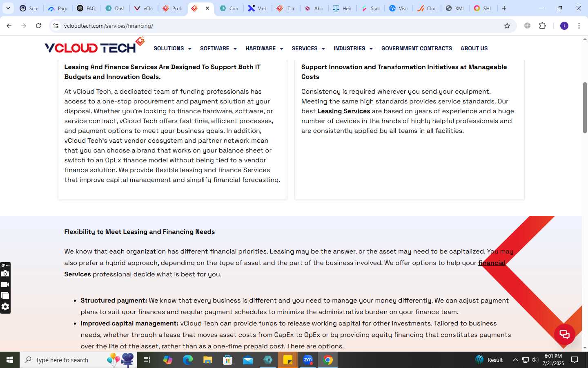Click the vCloud Tech logo
The width and height of the screenshot is (588, 368).
(95, 46)
